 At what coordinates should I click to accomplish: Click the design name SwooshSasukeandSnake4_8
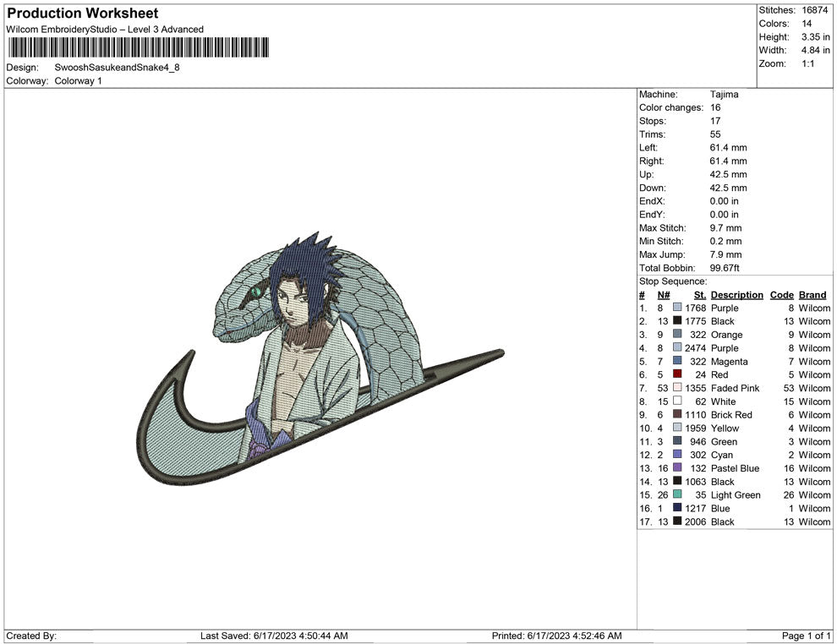[x=117, y=68]
